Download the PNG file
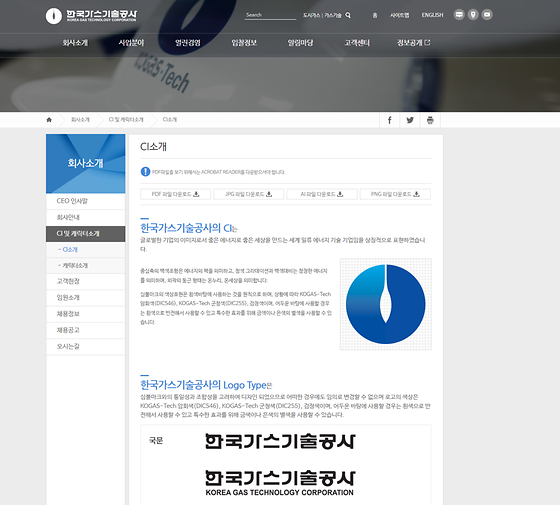 pos(395,194)
